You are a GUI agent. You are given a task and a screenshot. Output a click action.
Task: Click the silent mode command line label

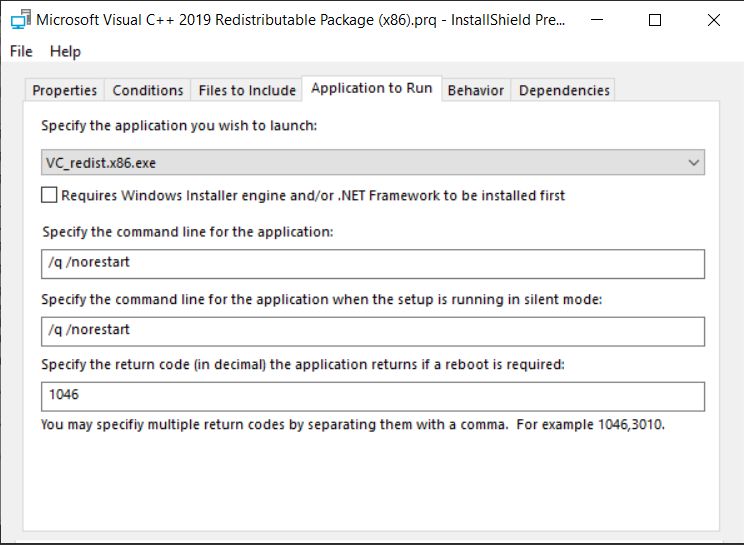point(322,300)
